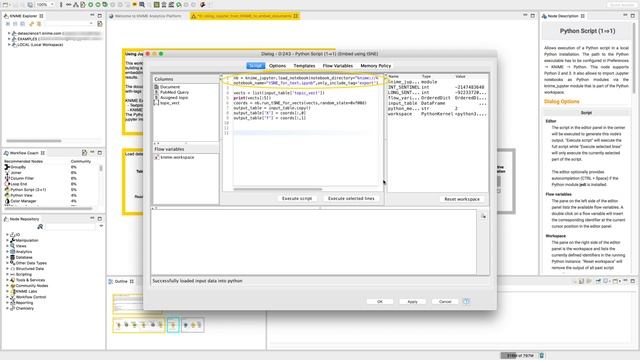Open the dialog help icon beside Cancel
The width and height of the screenshot is (640, 360).
click(466, 302)
